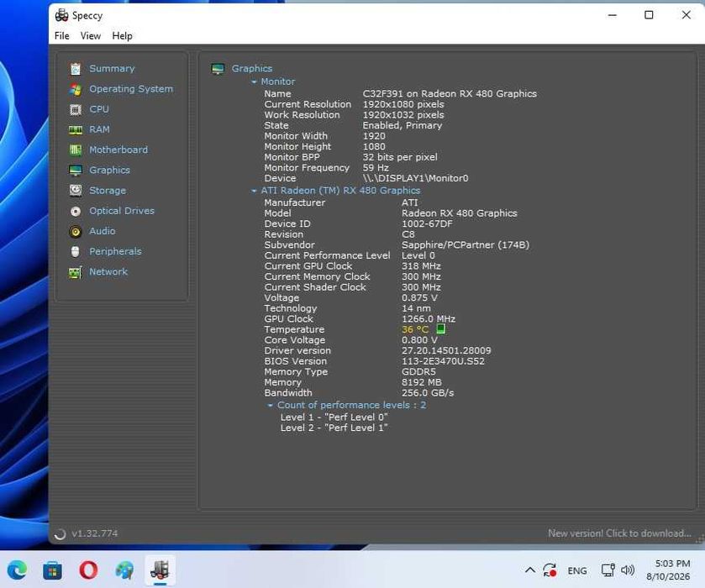705x588 pixels.
Task: Select the 318 MHz GPU clock value
Action: tap(421, 266)
